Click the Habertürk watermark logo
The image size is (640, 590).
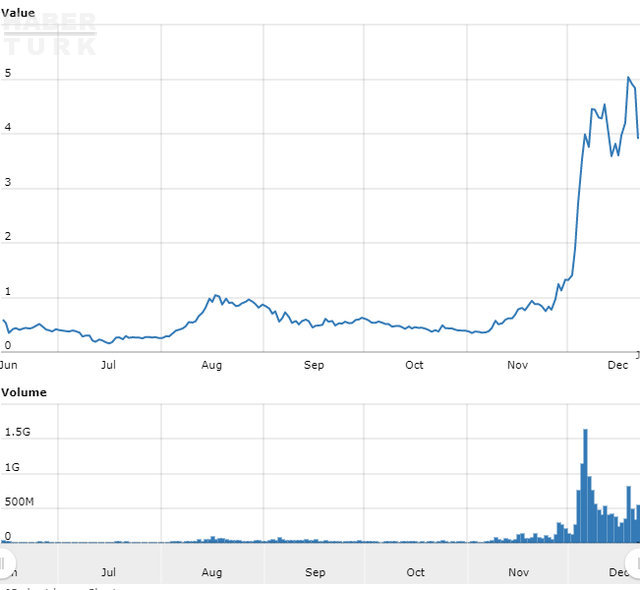[50, 35]
